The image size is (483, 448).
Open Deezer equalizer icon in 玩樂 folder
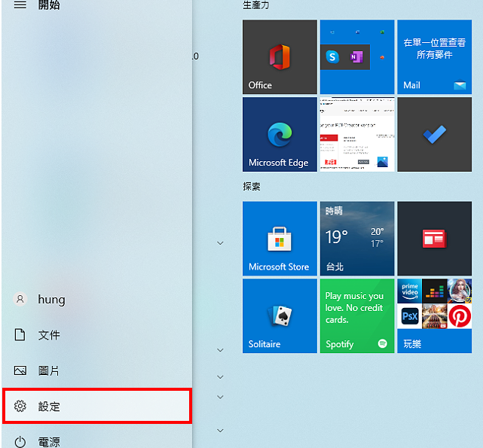[434, 291]
